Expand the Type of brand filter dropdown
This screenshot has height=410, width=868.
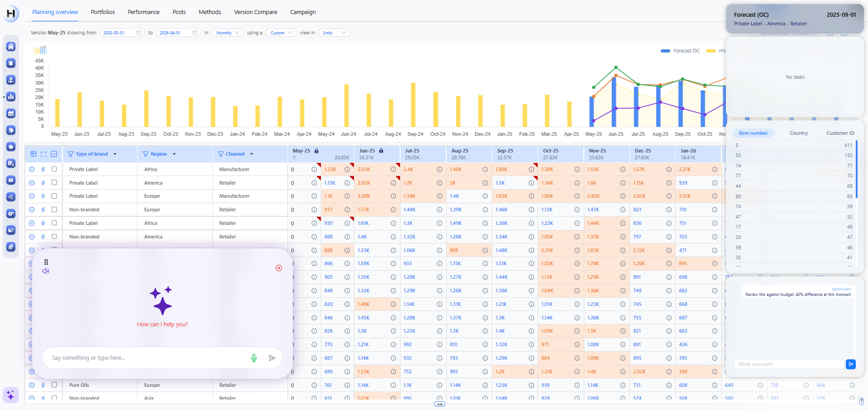pyautogui.click(x=115, y=154)
